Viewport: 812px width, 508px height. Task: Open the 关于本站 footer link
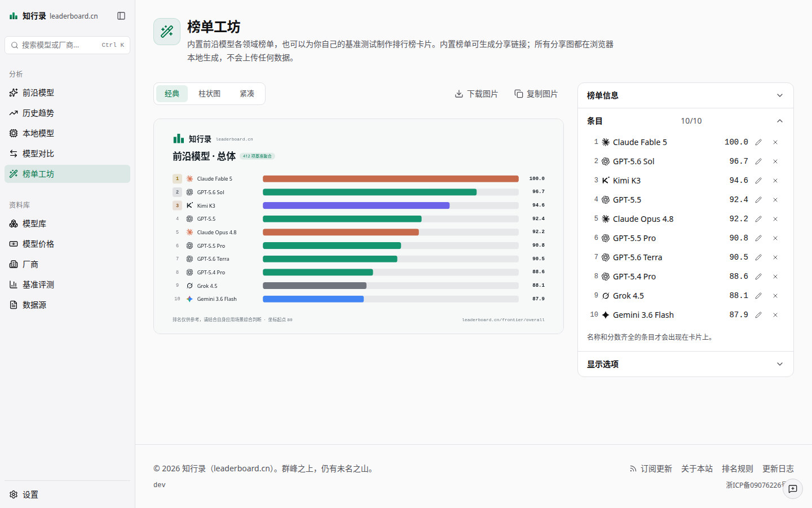click(x=697, y=468)
